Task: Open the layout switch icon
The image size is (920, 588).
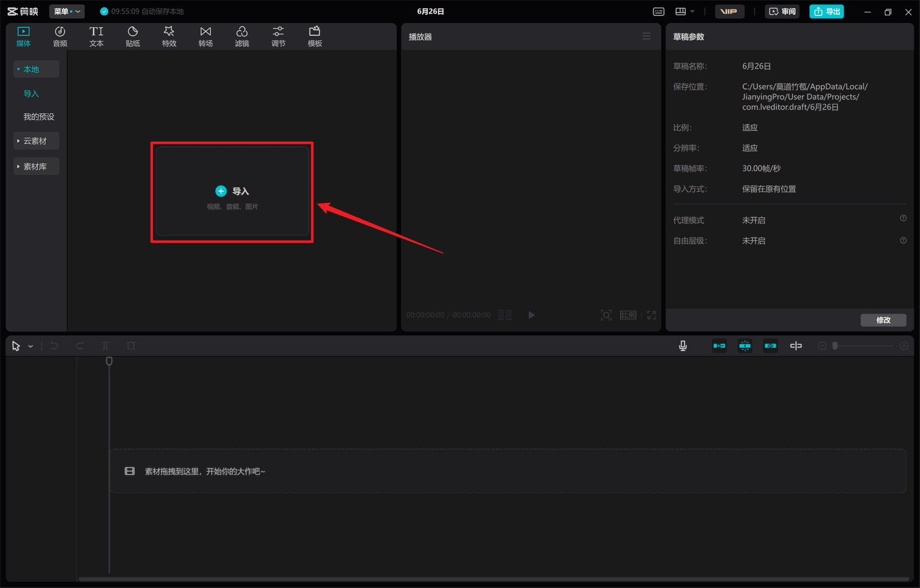Action: 680,12
